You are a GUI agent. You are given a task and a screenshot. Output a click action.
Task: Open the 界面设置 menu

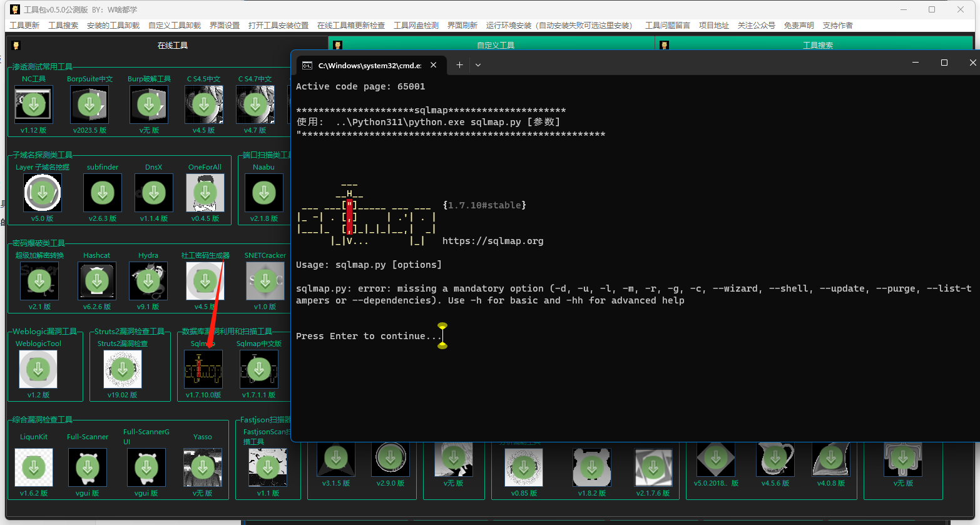(225, 26)
